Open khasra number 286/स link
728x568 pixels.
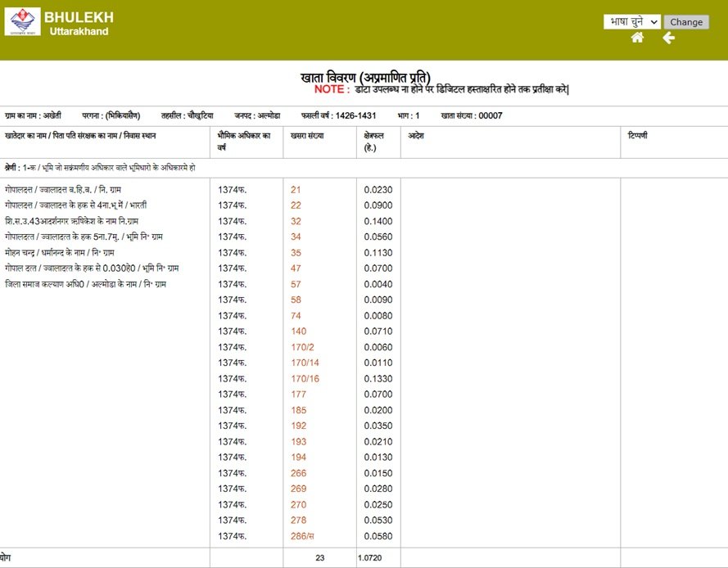(302, 536)
